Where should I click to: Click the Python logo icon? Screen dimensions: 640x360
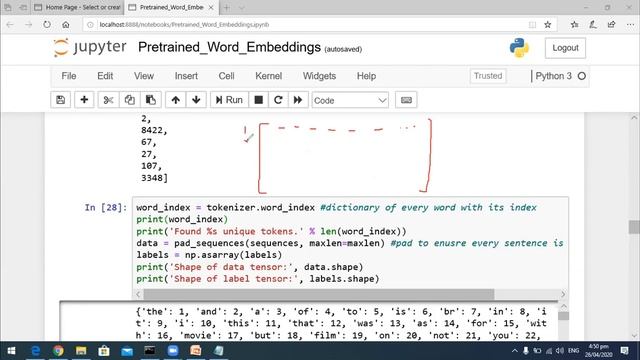519,48
